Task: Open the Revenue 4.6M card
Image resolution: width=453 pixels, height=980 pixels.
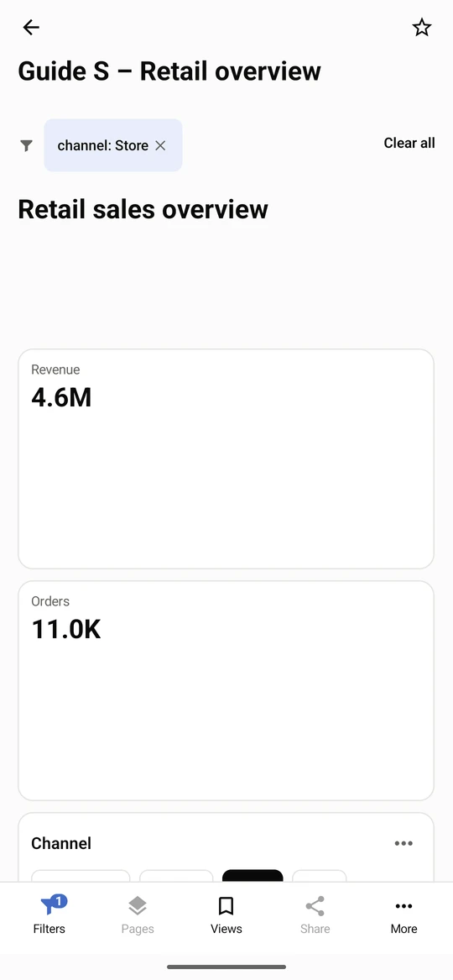Action: [226, 459]
